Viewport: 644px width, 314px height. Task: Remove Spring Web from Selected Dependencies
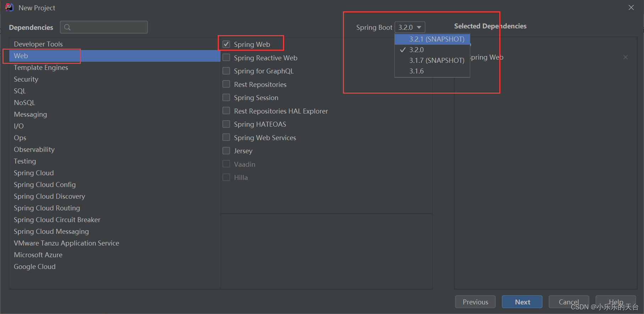tap(626, 57)
